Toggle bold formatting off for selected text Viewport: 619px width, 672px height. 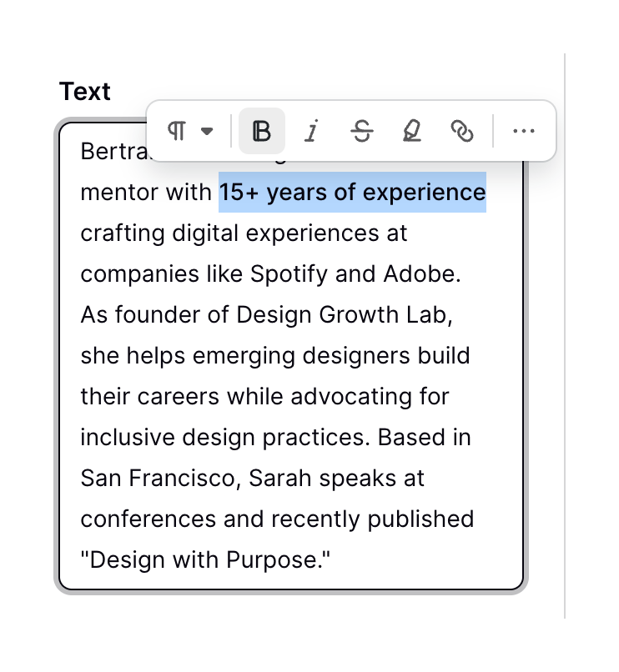(x=260, y=131)
